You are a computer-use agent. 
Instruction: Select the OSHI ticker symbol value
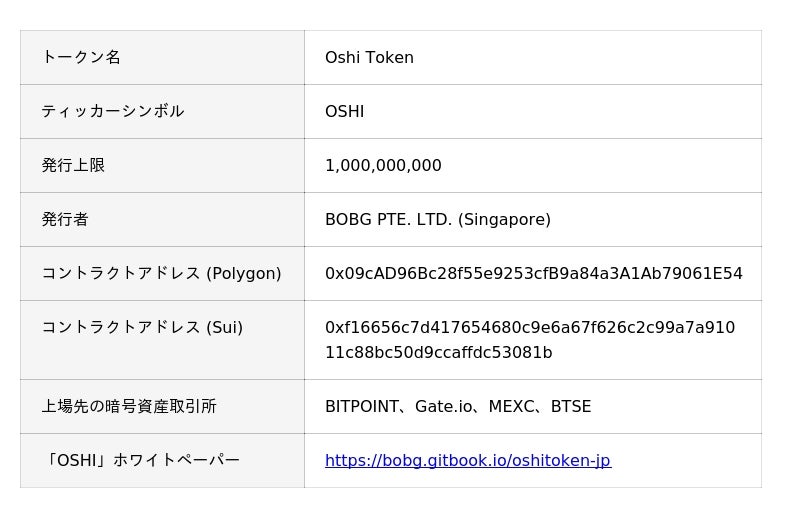pyautogui.click(x=344, y=112)
